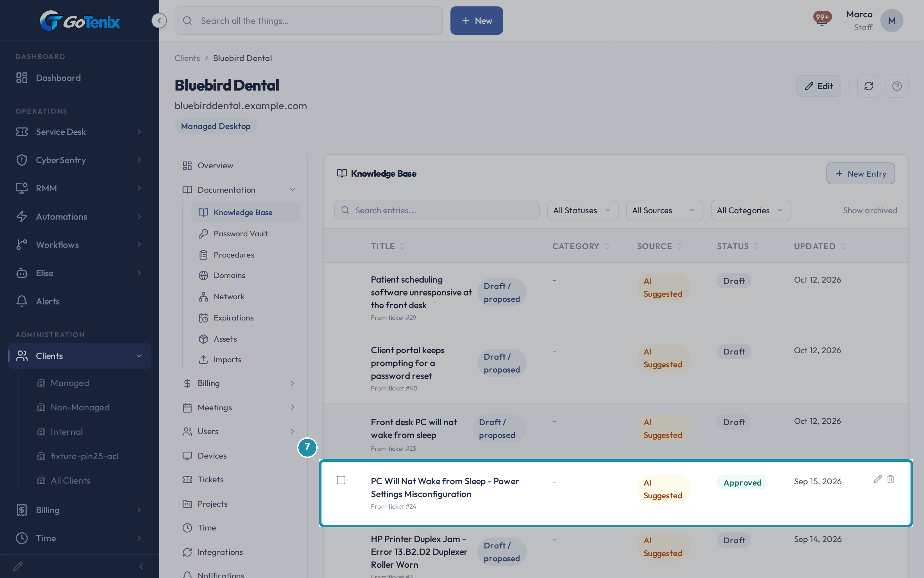Open Procedures in Documentation

(234, 255)
